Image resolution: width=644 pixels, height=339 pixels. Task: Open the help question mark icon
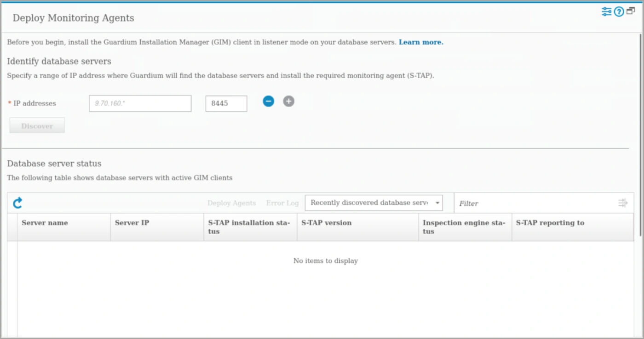[x=619, y=12]
